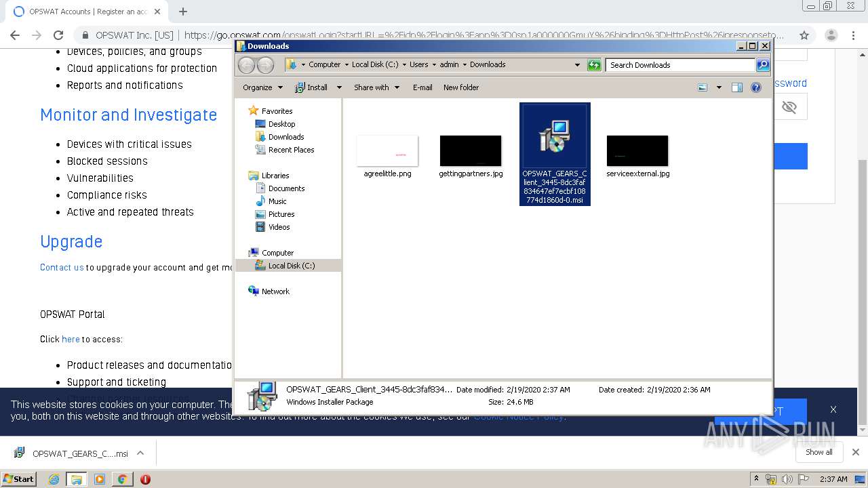Click the OPSWAT Accounts browser tab
The height and width of the screenshot is (488, 868).
coord(85,12)
